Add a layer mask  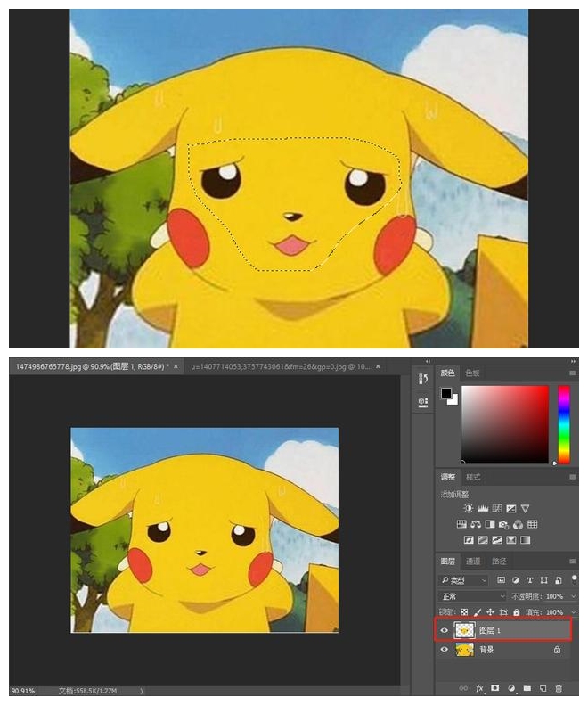tap(495, 688)
